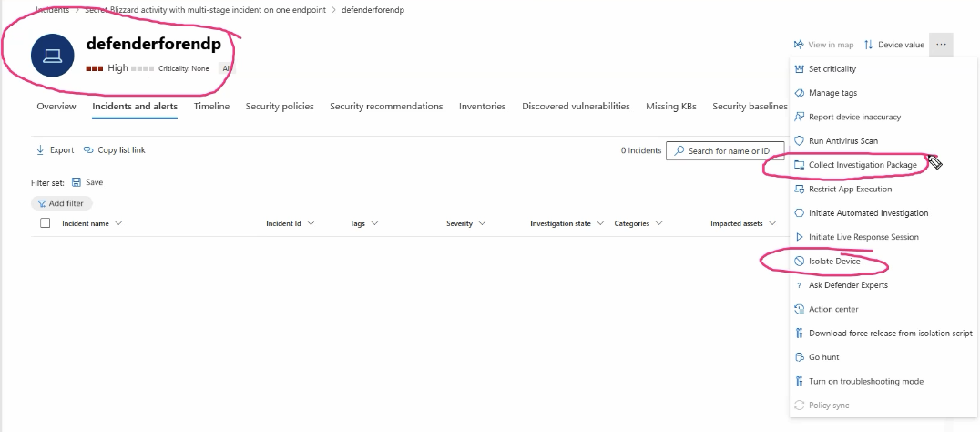Screen dimensions: 980x432
Task: Click the Run Antivirus Scan shield icon
Action: pos(799,141)
